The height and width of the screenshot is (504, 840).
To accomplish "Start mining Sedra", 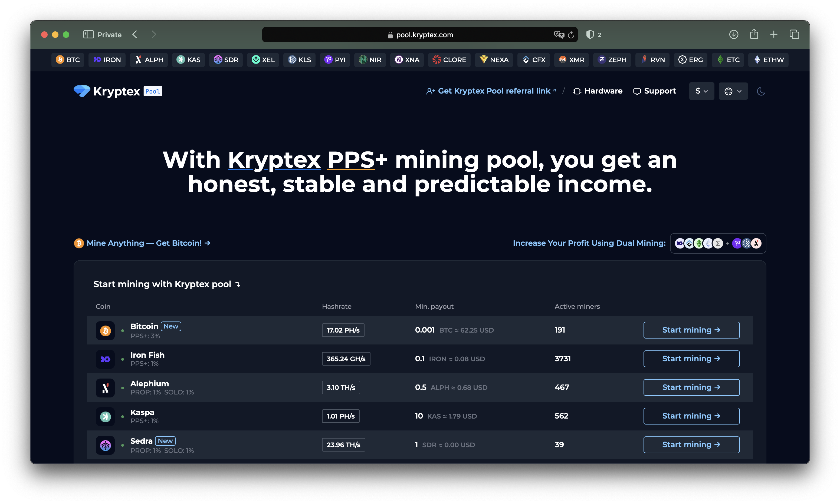I will tap(691, 445).
